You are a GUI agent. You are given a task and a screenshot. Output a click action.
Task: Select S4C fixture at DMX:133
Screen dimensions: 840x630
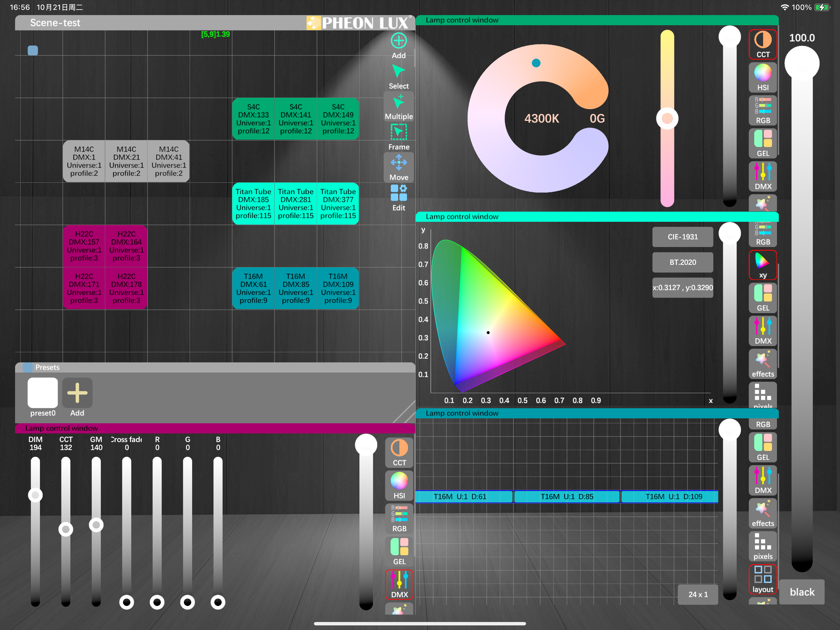[253, 119]
